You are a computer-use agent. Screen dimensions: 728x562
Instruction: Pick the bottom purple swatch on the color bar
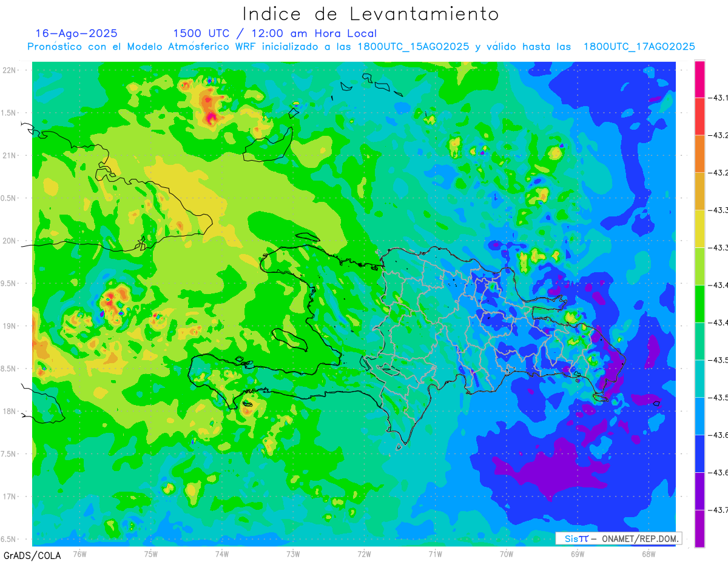(x=699, y=529)
